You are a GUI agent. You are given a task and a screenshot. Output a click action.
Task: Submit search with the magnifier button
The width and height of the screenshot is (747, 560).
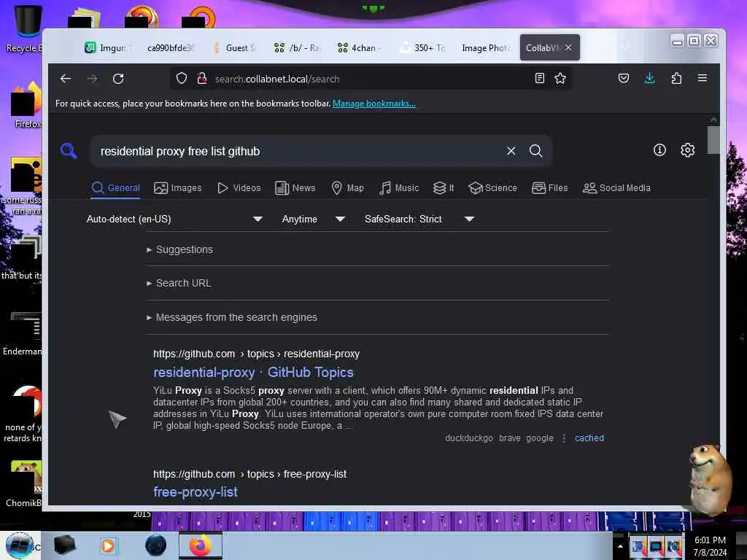536,151
